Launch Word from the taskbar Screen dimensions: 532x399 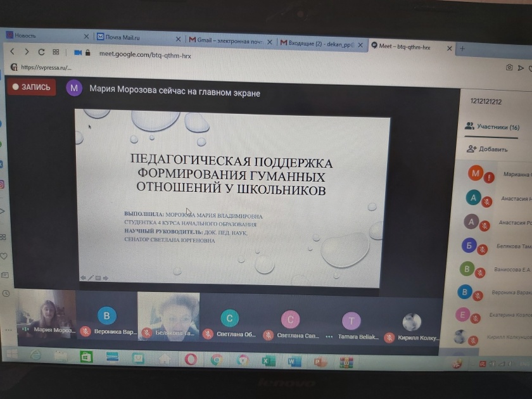click(294, 362)
